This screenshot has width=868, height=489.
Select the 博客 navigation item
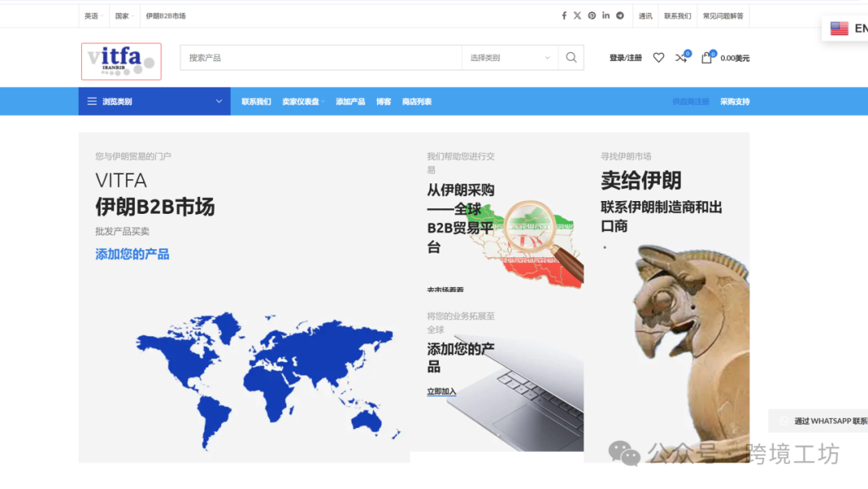(x=385, y=101)
